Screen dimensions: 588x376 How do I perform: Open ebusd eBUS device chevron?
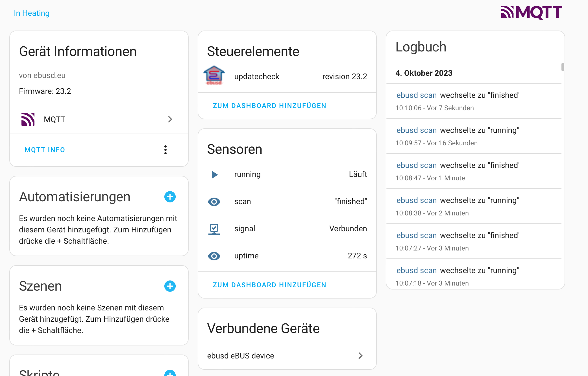point(360,356)
